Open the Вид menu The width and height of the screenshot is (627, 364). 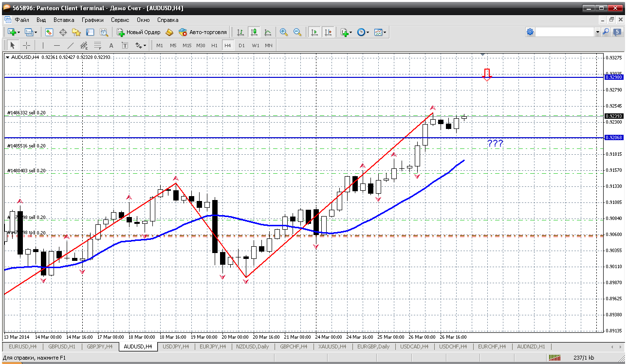pos(41,20)
